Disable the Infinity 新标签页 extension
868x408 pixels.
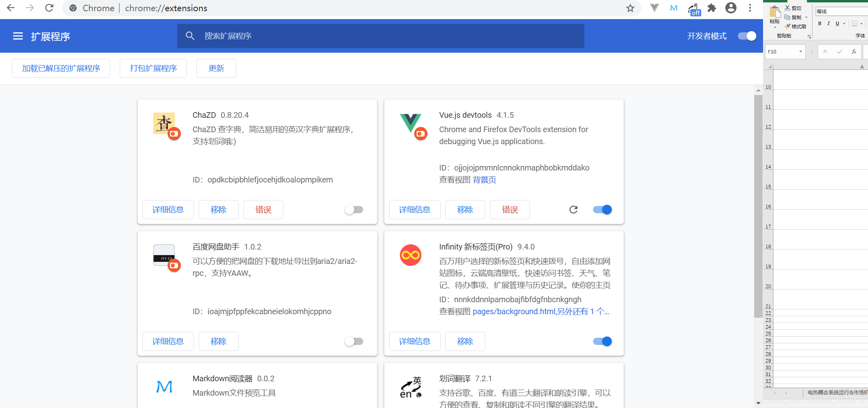point(602,341)
